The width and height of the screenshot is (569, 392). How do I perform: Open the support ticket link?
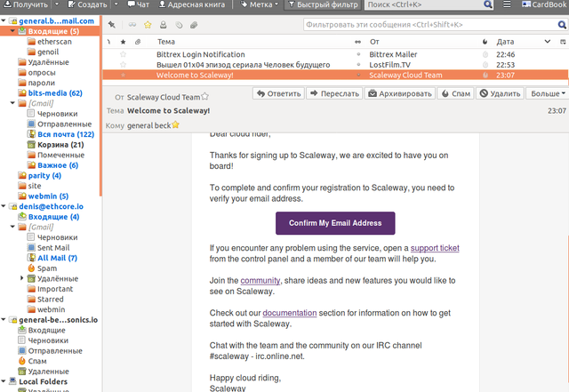point(435,248)
